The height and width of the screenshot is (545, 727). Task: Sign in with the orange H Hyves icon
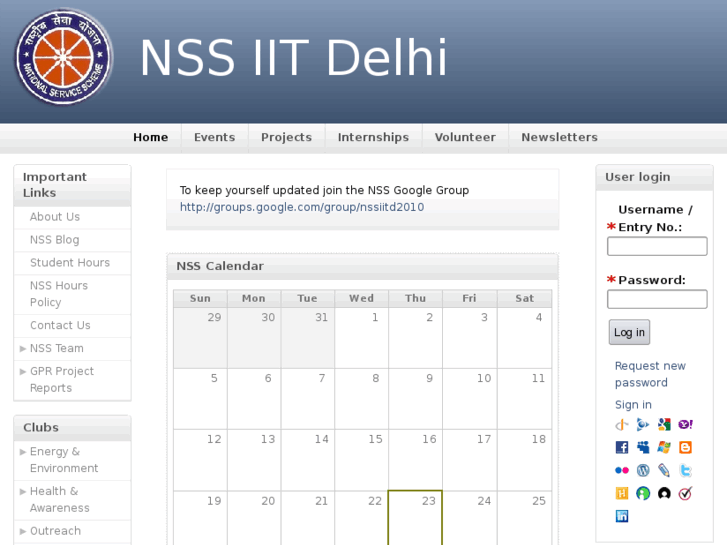coord(622,493)
